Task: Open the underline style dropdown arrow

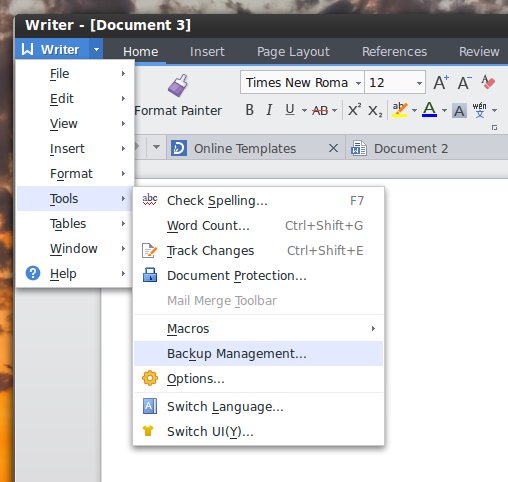Action: coord(304,110)
